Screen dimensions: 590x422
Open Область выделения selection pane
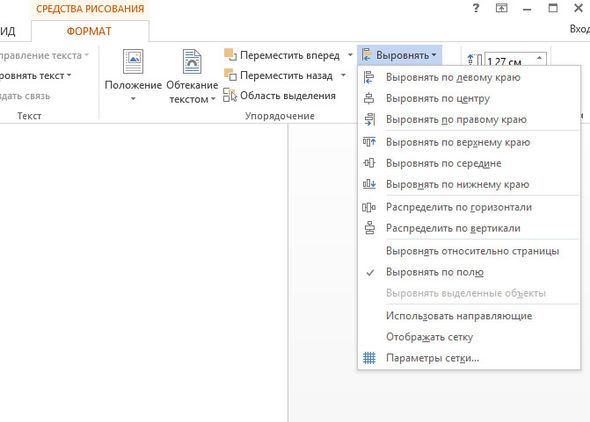[x=279, y=96]
